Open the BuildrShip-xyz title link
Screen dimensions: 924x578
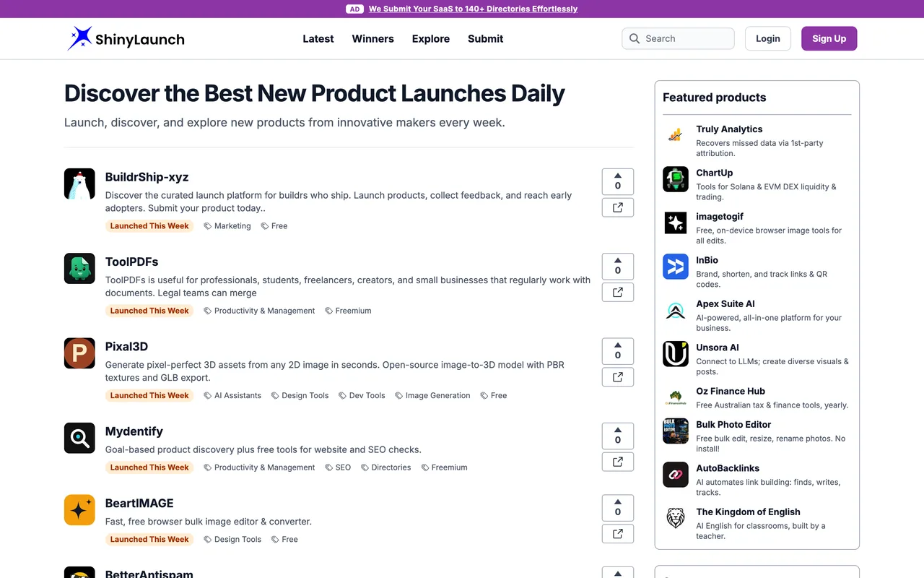coord(147,177)
